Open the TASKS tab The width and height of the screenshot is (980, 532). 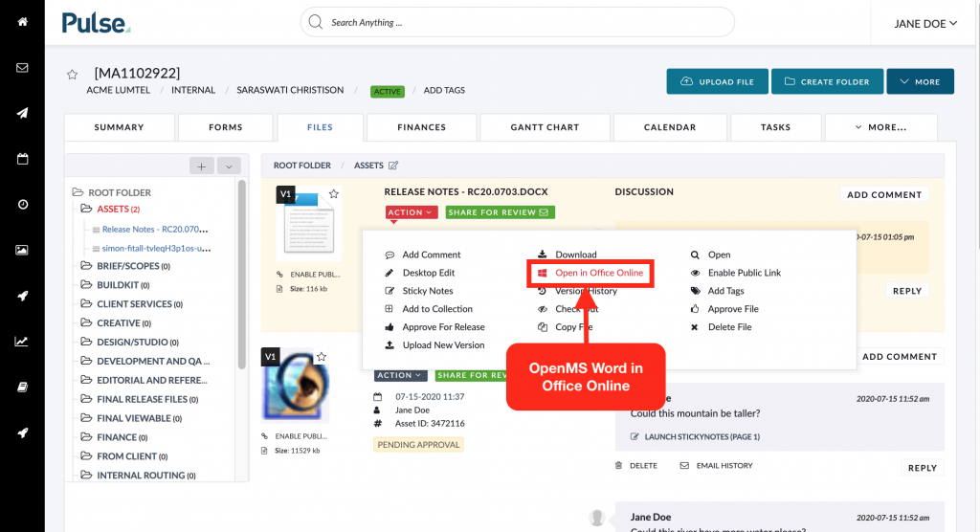tap(775, 127)
